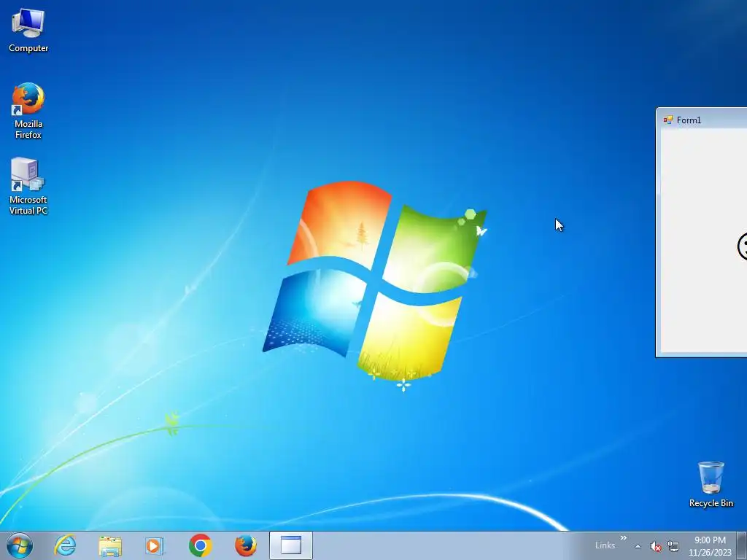Viewport: 747px width, 560px height.
Task: Open the clock showing 9:00 PM
Action: pyautogui.click(x=710, y=546)
